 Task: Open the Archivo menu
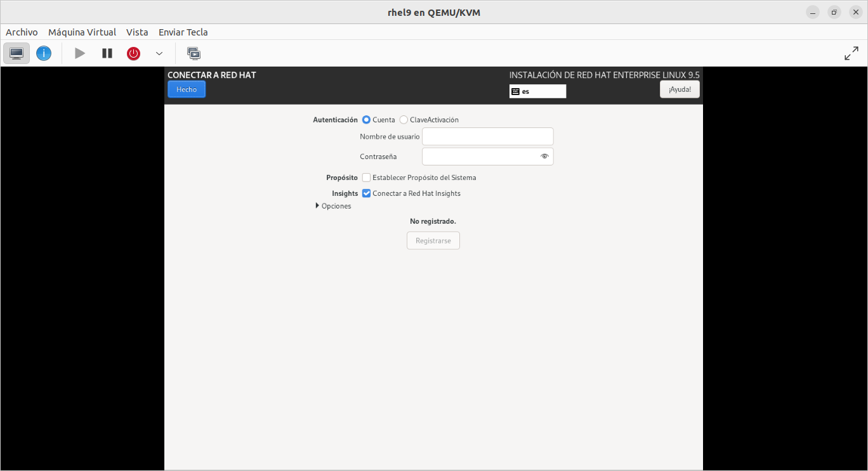pos(22,32)
